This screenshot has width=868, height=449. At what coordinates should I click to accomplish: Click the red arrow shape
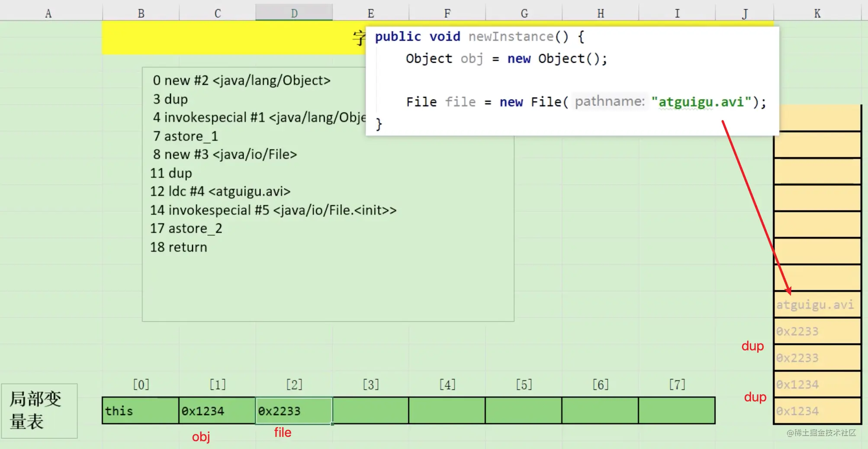point(756,208)
